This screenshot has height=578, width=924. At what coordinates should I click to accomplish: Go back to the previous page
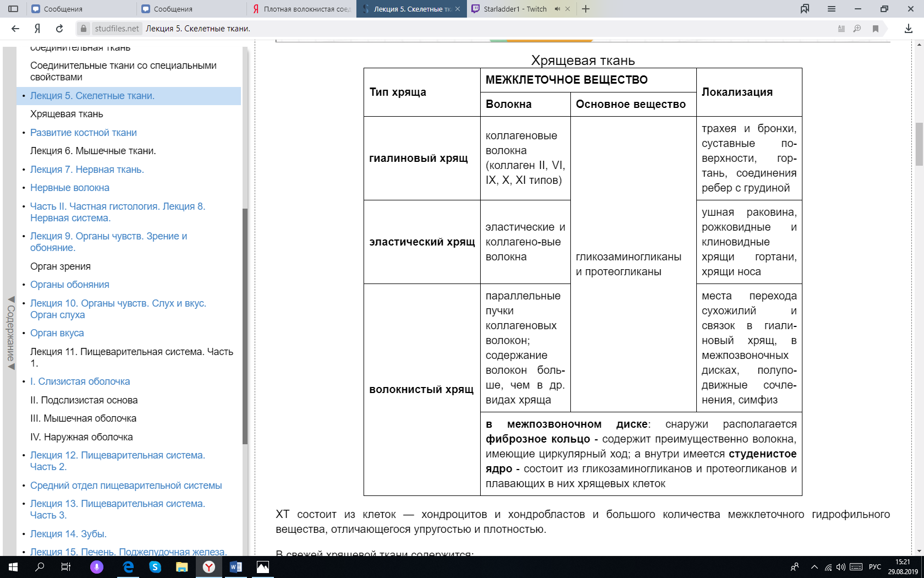pos(15,29)
